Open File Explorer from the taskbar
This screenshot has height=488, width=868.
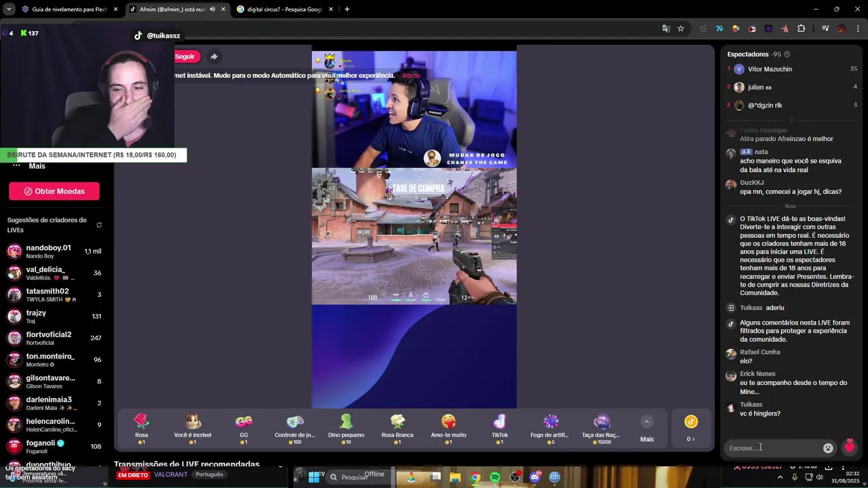click(x=455, y=477)
